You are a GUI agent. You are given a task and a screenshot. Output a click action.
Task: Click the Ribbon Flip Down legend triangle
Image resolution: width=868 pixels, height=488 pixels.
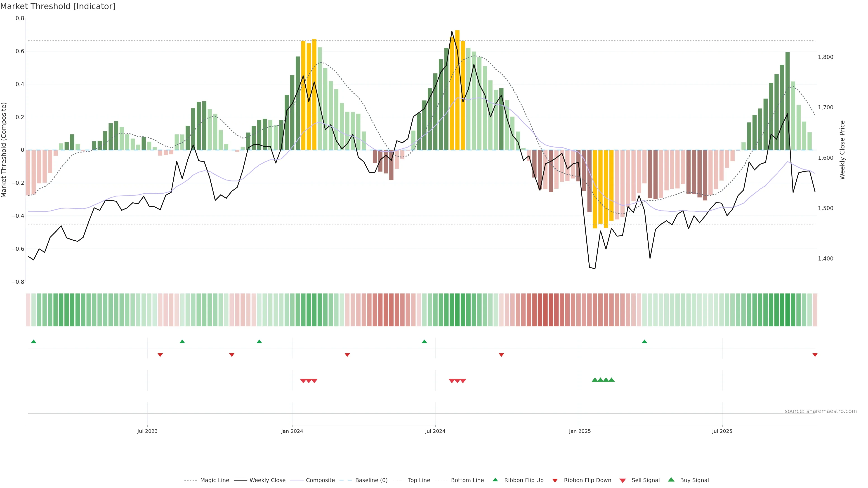pos(555,481)
